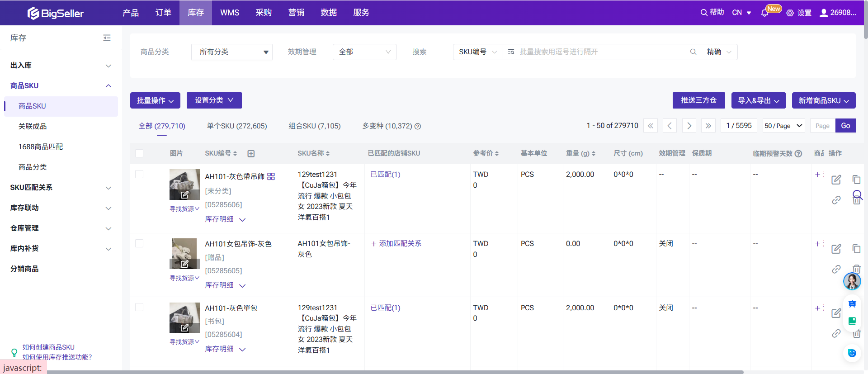The height and width of the screenshot is (374, 868).
Task: Click the link icon in first product row
Action: tap(836, 200)
